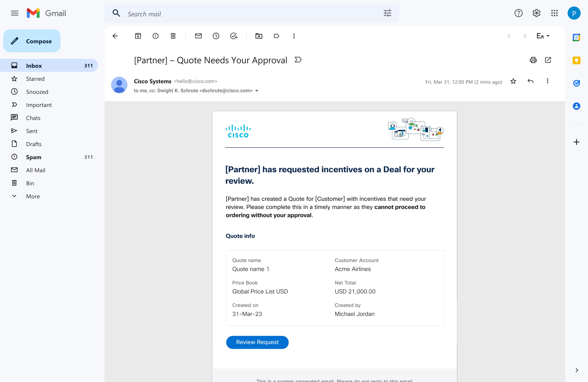This screenshot has width=588, height=382.
Task: Report spam using the toolbar icon
Action: pos(155,36)
